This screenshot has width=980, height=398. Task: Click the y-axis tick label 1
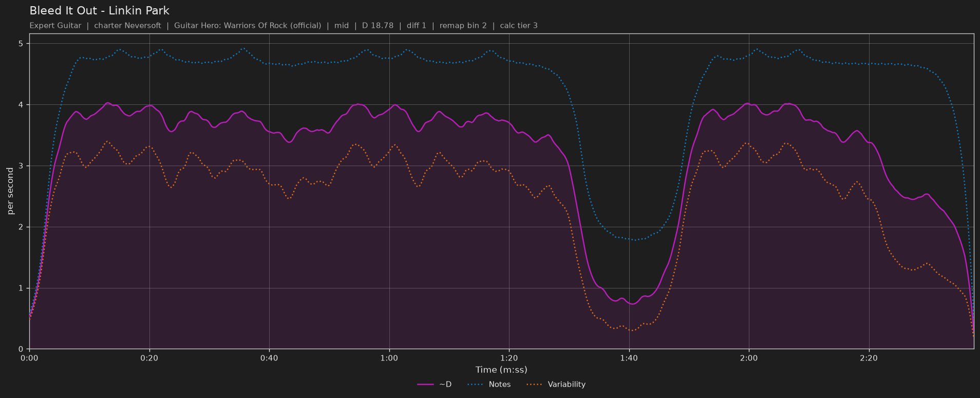21,288
